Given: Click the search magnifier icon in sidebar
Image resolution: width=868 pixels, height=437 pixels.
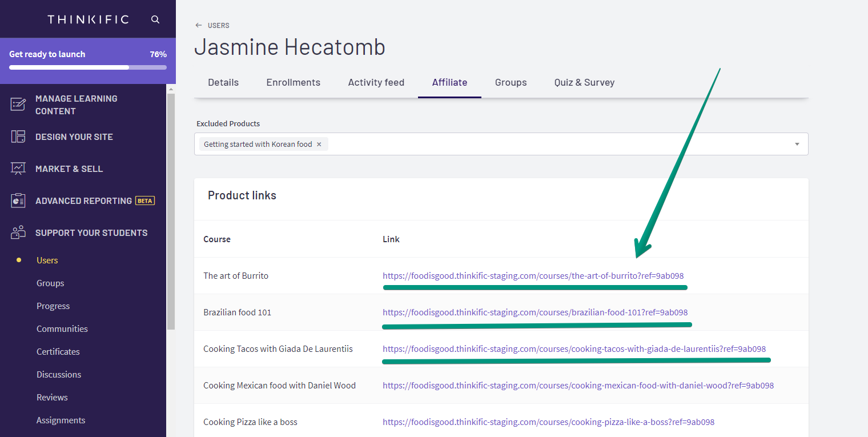Looking at the screenshot, I should (155, 19).
